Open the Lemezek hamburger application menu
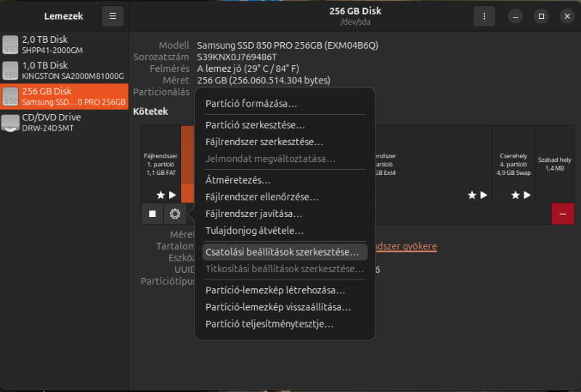 coord(113,16)
